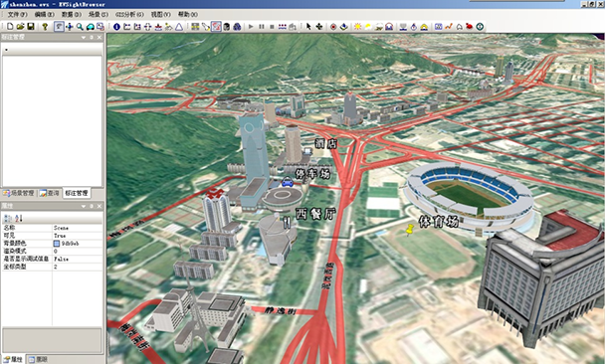Open the GIS分析 menu
605x364 pixels.
click(x=129, y=14)
